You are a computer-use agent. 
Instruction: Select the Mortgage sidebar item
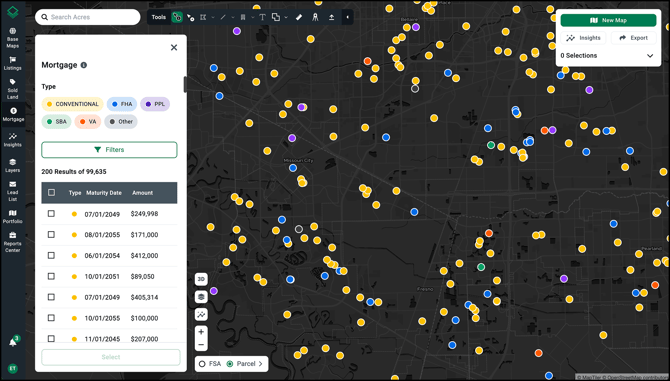[x=13, y=114]
